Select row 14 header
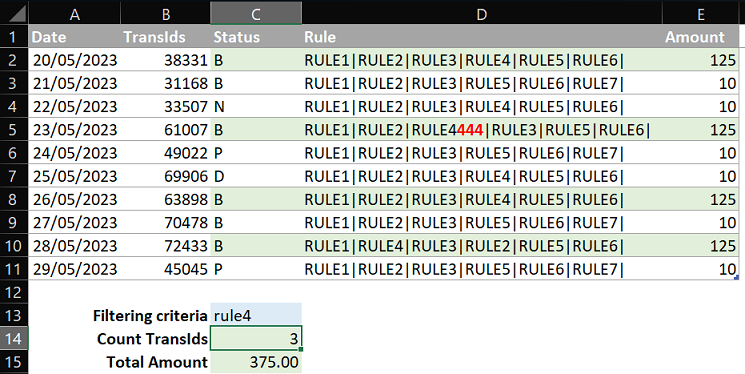745x374 pixels. click(x=14, y=339)
